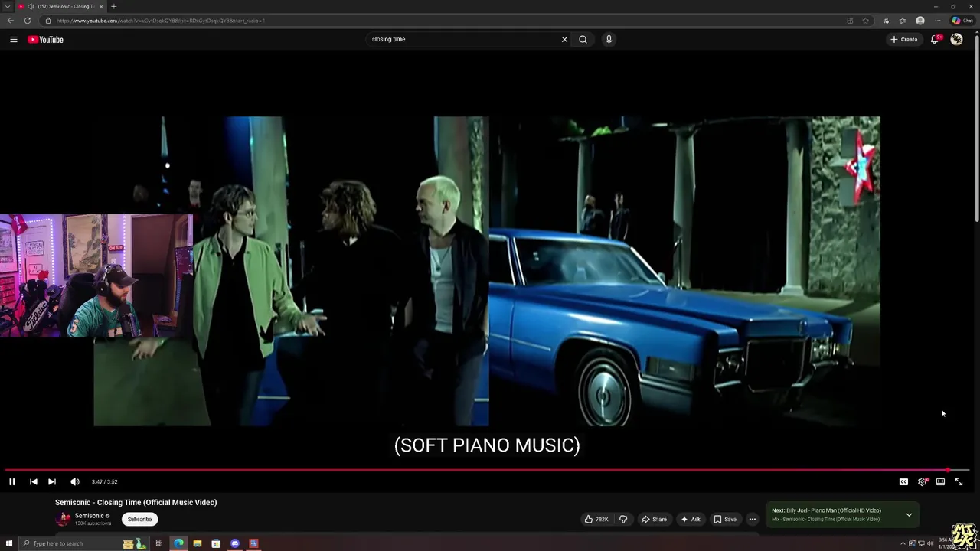The width and height of the screenshot is (980, 551).
Task: Open the player settings gear
Action: coord(922,481)
